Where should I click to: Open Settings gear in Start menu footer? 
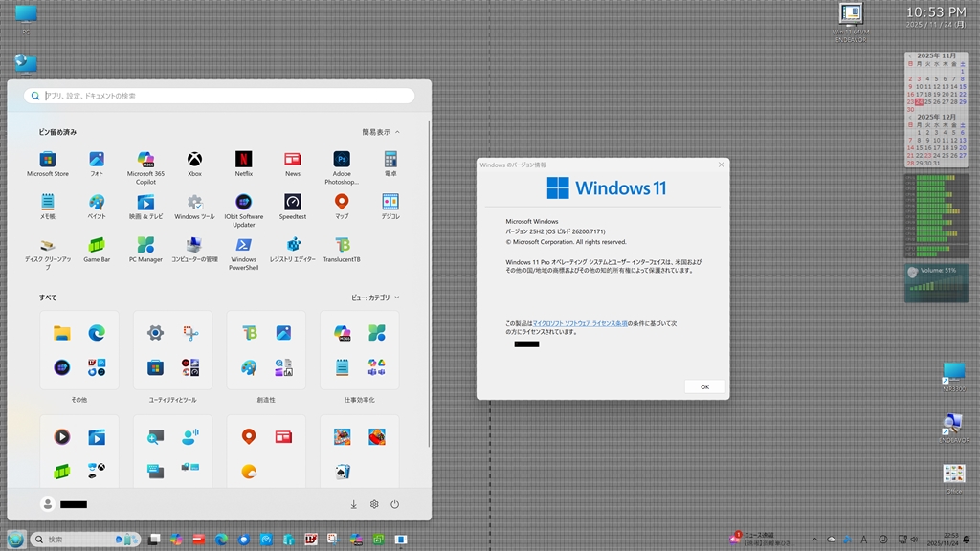point(374,504)
